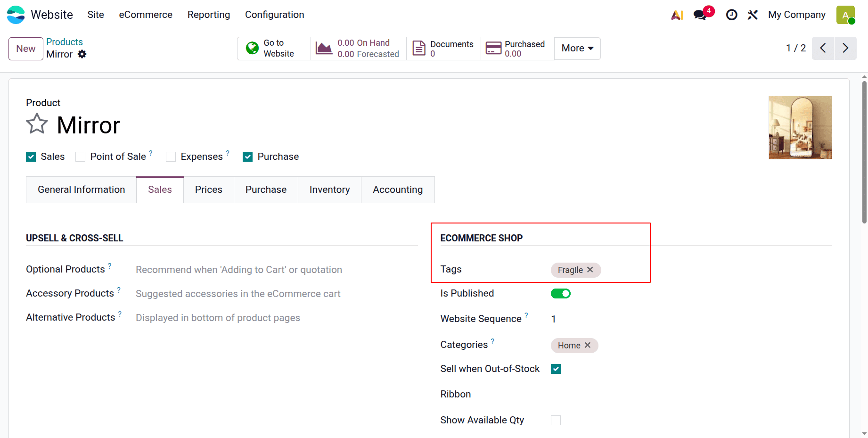Open the Reporting menu
The image size is (868, 438).
[x=209, y=15]
